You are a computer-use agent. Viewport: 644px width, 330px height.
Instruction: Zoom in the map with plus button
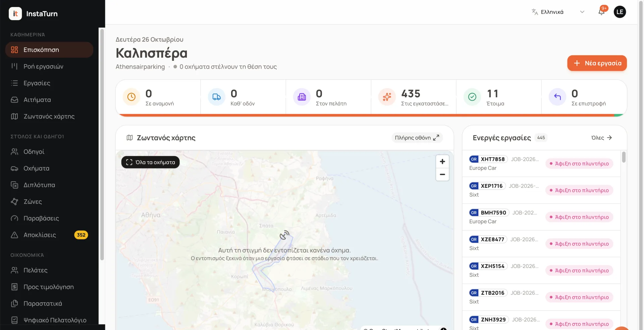point(442,161)
